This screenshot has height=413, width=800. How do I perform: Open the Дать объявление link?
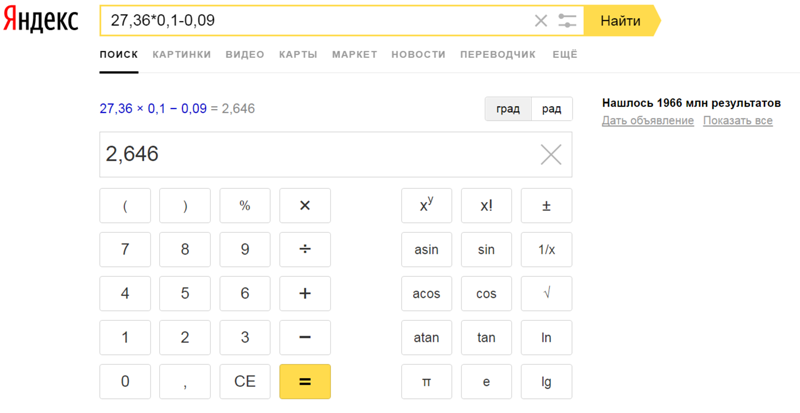647,121
